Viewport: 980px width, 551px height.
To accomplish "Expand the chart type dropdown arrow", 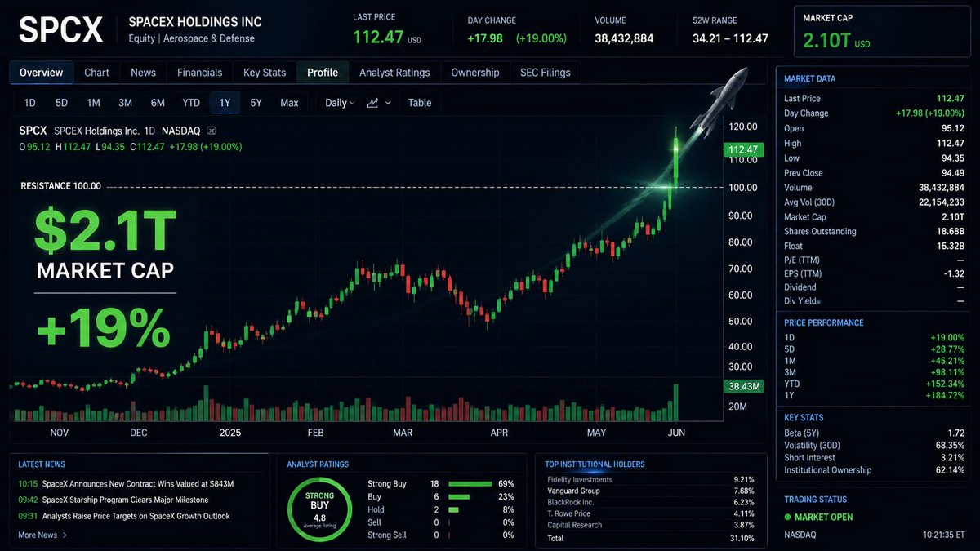I will [388, 103].
